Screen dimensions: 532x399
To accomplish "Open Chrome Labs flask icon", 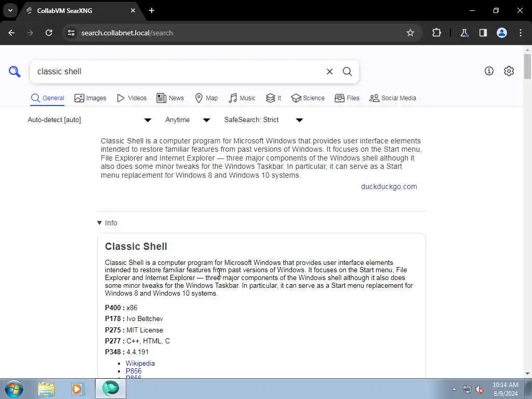I will pos(464,33).
